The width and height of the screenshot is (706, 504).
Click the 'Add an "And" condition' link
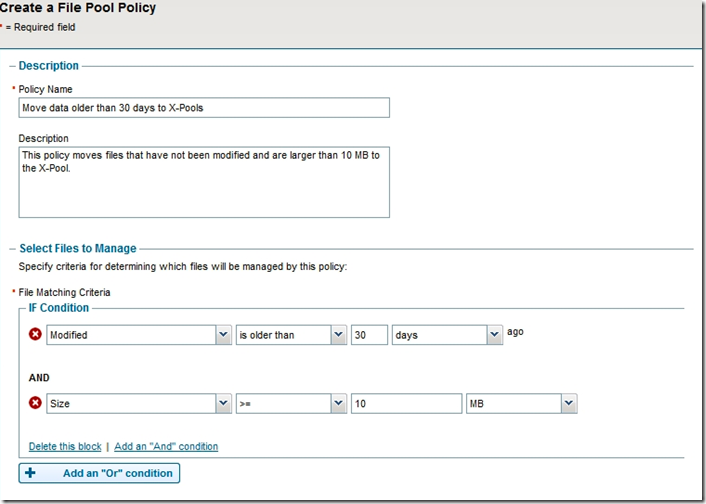pyautogui.click(x=166, y=446)
